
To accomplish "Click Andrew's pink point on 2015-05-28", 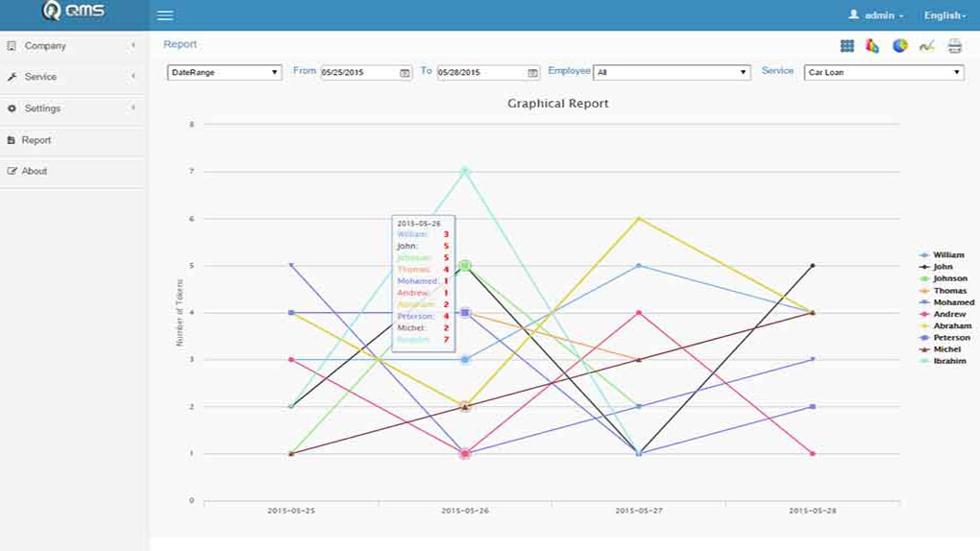I will click(813, 453).
